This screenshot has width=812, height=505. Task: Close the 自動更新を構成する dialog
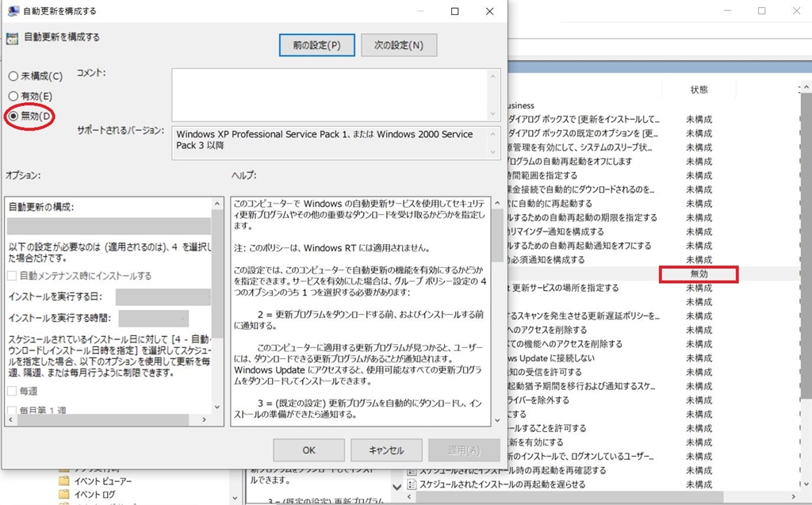(x=489, y=11)
